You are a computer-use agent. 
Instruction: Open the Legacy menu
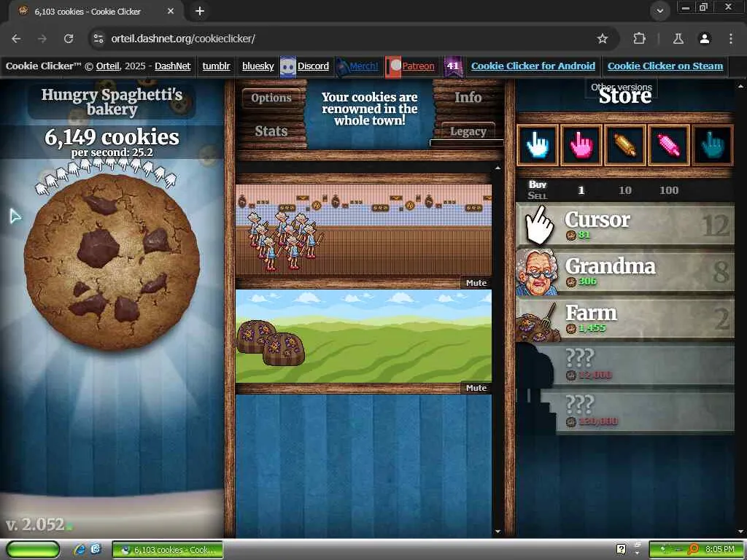point(468,131)
